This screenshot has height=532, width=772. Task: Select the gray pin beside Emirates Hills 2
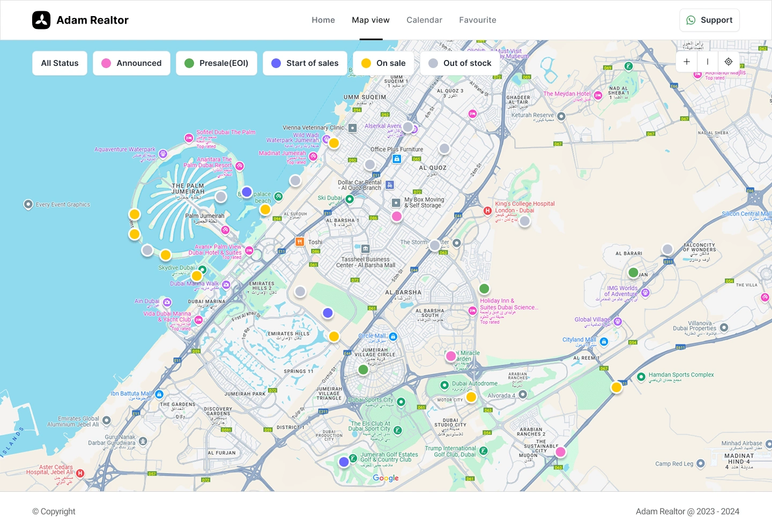(x=300, y=291)
